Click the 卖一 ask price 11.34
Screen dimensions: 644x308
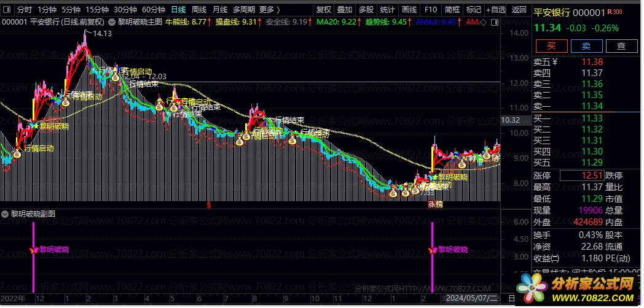click(x=592, y=106)
